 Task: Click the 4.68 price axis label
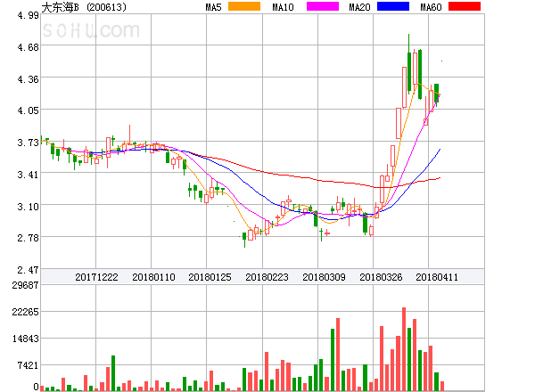point(28,47)
